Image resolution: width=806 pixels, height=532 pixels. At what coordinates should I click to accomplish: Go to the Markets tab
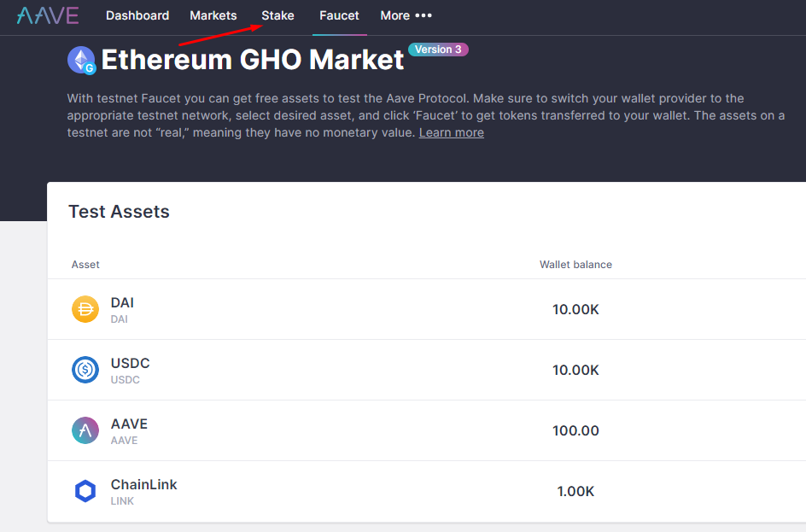coord(213,15)
